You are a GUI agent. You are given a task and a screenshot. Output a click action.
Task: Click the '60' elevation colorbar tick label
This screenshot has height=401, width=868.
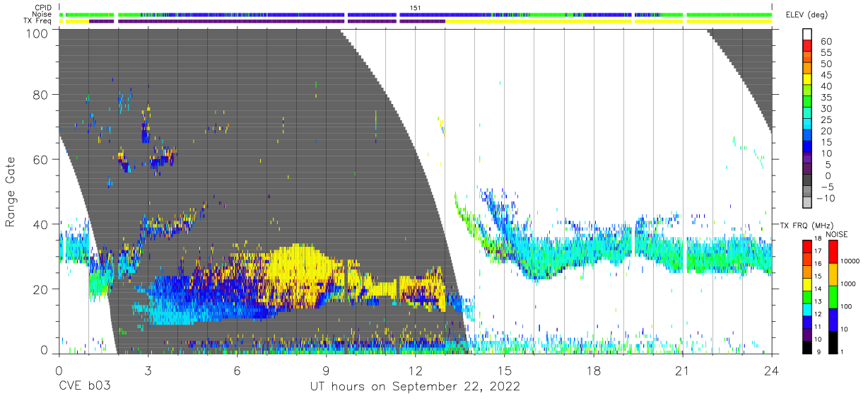click(826, 42)
